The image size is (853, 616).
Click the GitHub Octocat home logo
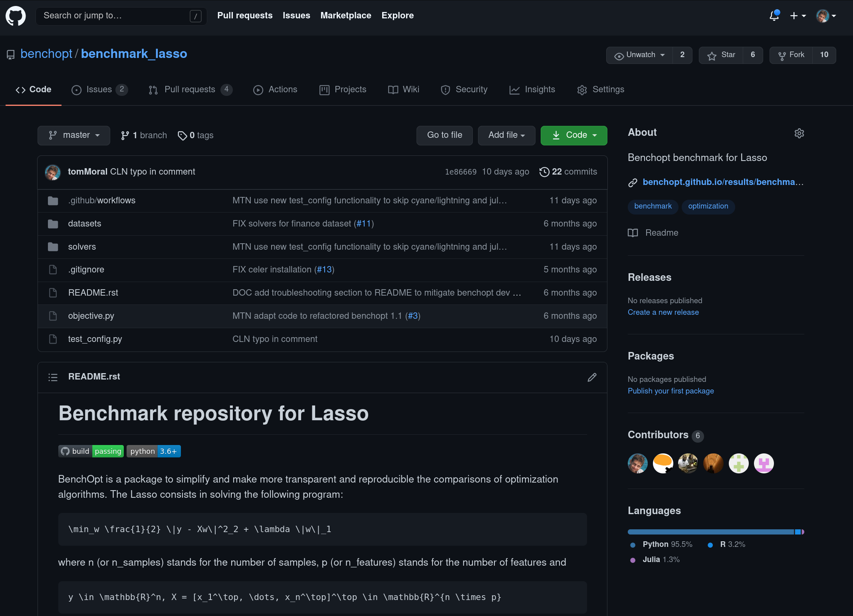pyautogui.click(x=16, y=16)
